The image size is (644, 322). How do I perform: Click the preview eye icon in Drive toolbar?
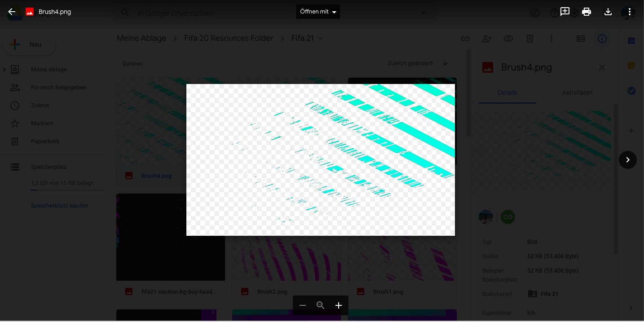coord(508,39)
